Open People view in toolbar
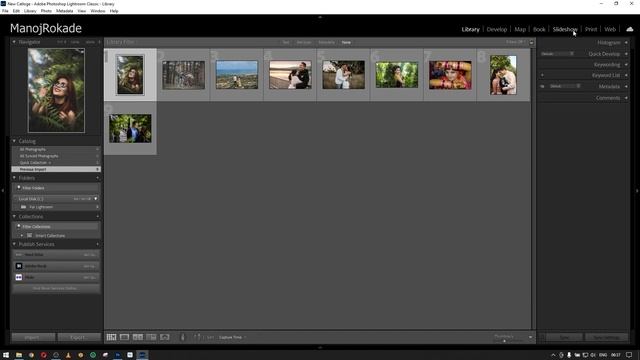Viewport: 640px width, 360px height. tap(165, 337)
